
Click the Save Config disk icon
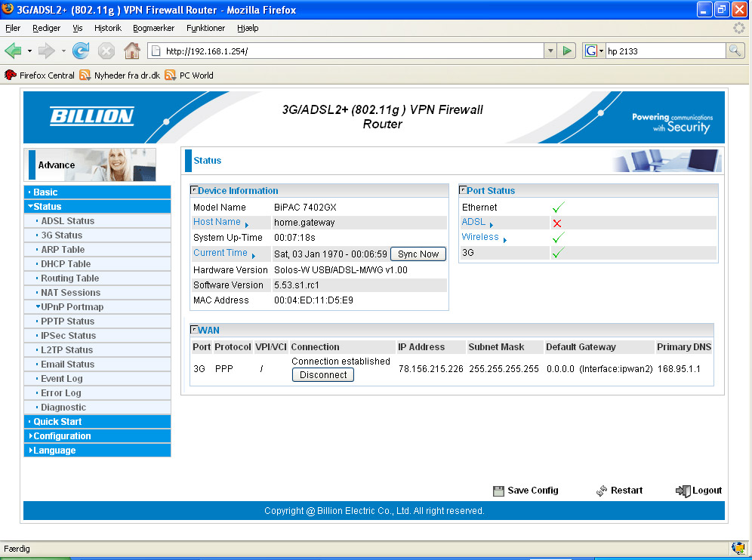pos(498,491)
